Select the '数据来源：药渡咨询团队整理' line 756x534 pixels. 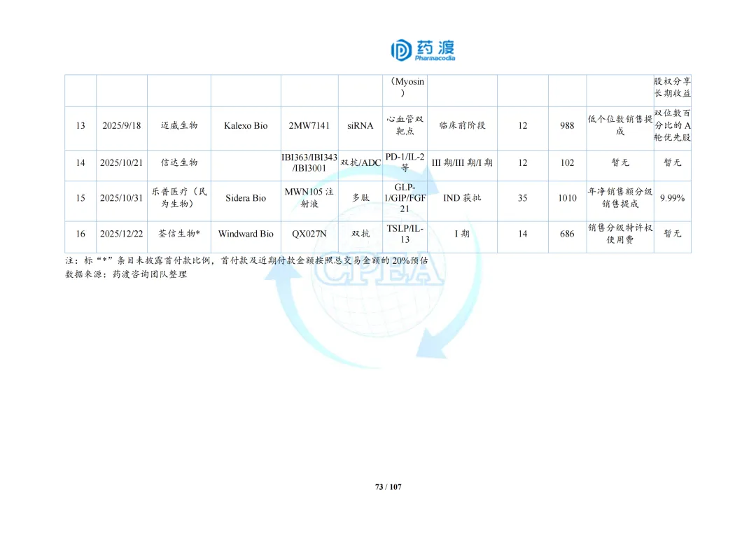126,274
